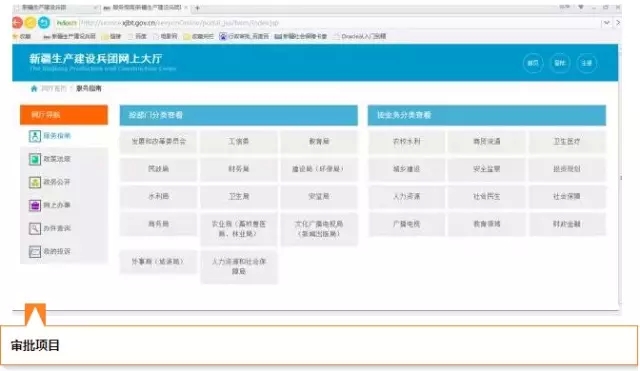Click the yellow browser forward button

point(30,23)
